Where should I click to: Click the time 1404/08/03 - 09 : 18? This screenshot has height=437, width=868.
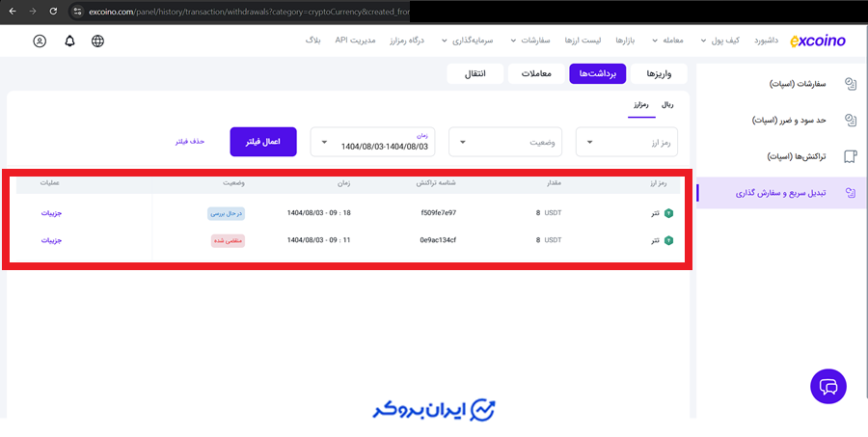[x=319, y=212]
